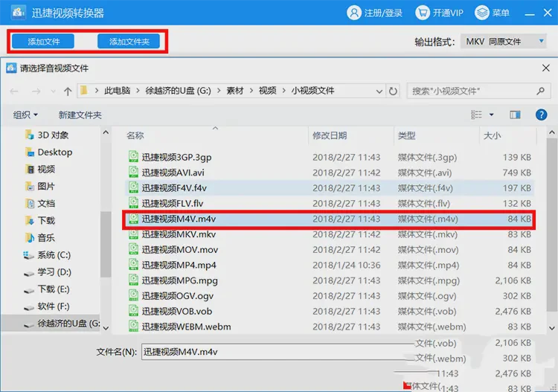
Task: Toggle the preview pane icon
Action: (x=515, y=115)
